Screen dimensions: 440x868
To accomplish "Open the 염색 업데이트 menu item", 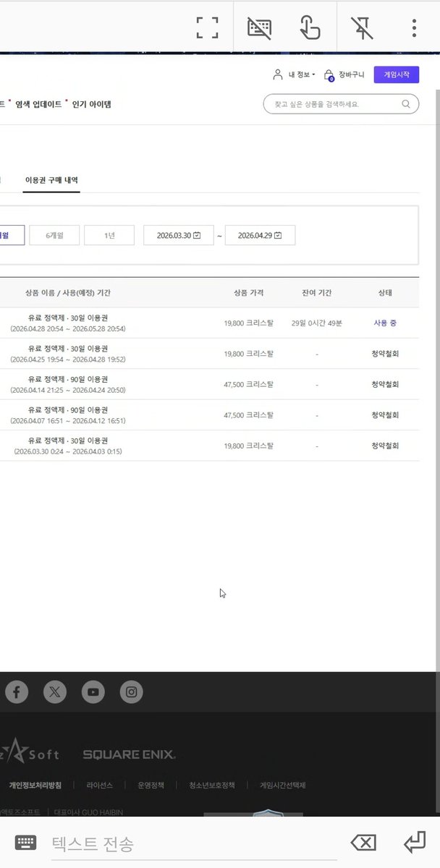I will point(38,104).
